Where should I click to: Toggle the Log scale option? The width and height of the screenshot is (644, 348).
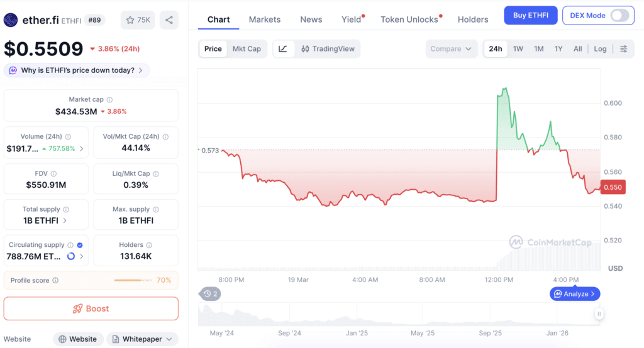600,49
